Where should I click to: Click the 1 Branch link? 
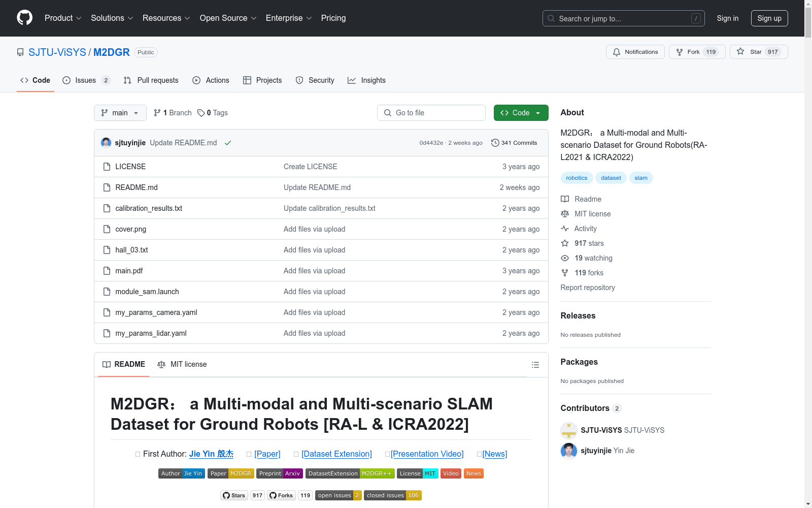(x=173, y=113)
